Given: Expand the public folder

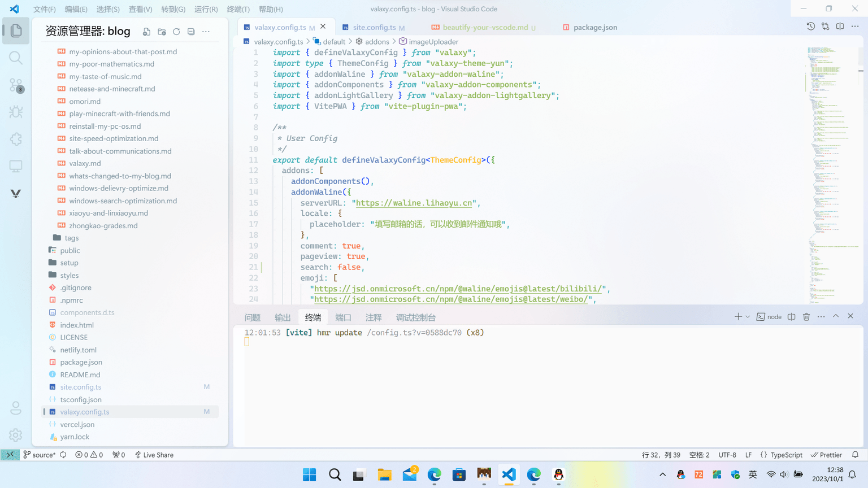Looking at the screenshot, I should pyautogui.click(x=70, y=250).
